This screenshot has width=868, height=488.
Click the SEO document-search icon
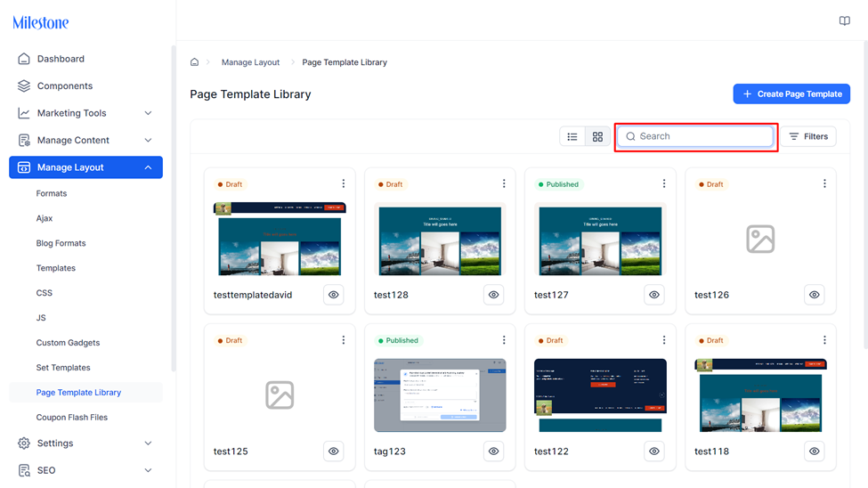tap(24, 470)
